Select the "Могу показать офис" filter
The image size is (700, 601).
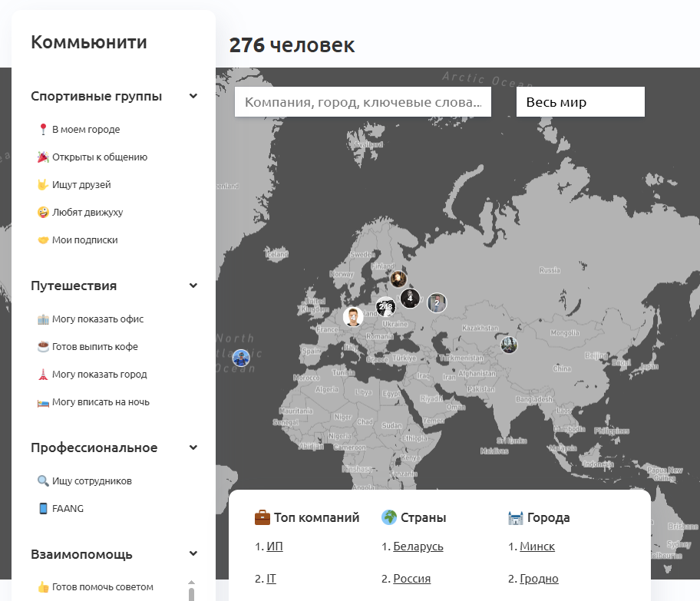(x=97, y=319)
